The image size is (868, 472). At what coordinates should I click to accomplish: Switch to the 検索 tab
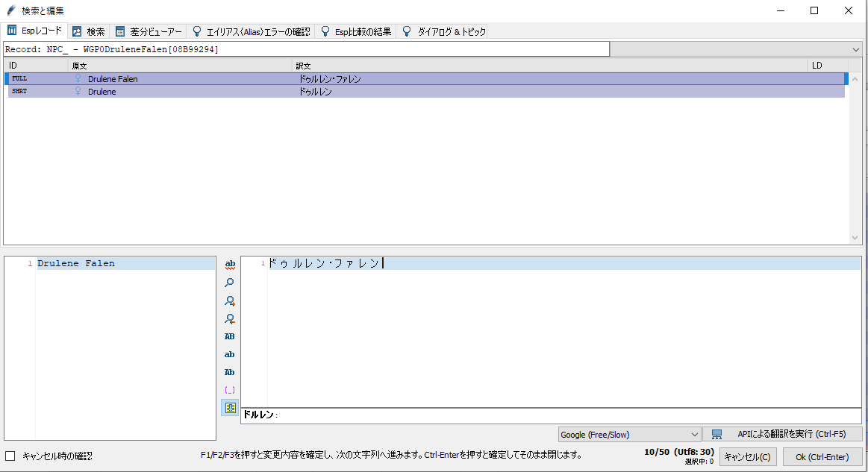[x=89, y=31]
